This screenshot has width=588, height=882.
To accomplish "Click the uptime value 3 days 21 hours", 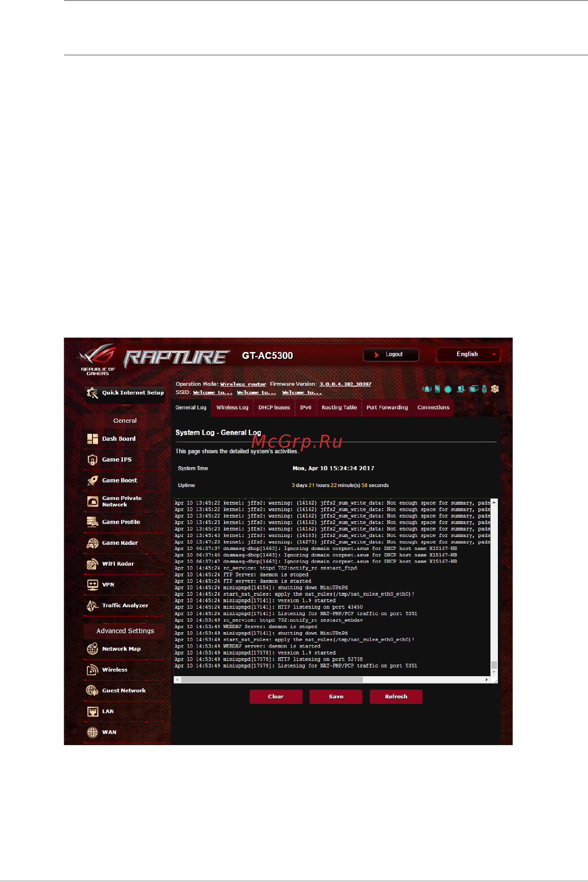I will 340,486.
